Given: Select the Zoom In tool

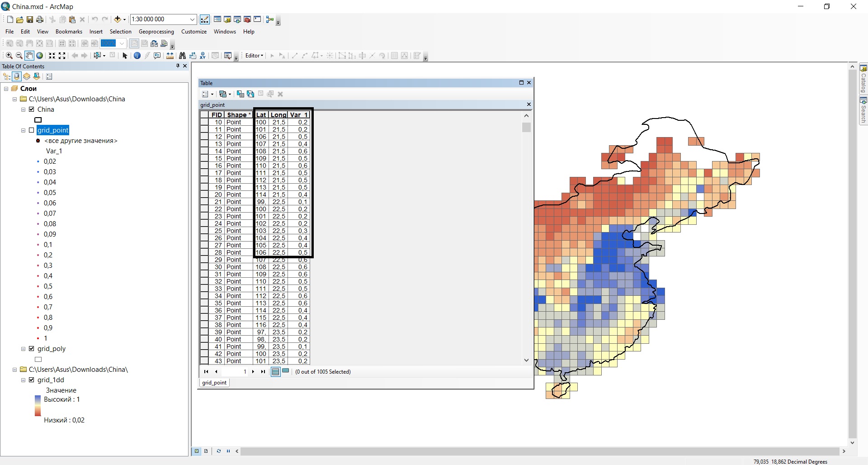Looking at the screenshot, I should (9, 56).
